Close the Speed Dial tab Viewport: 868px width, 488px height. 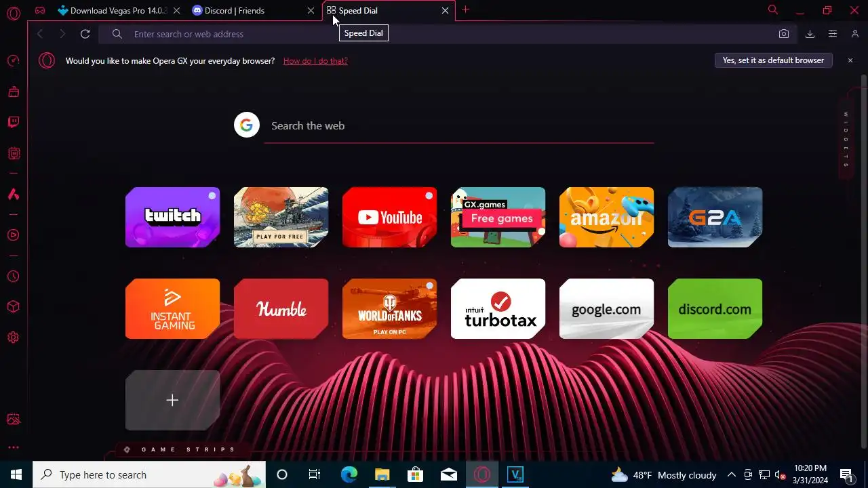point(445,11)
